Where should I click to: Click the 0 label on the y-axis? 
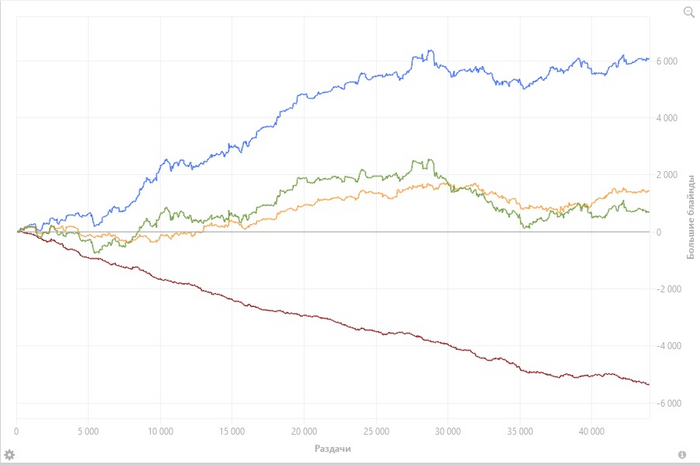pos(658,232)
